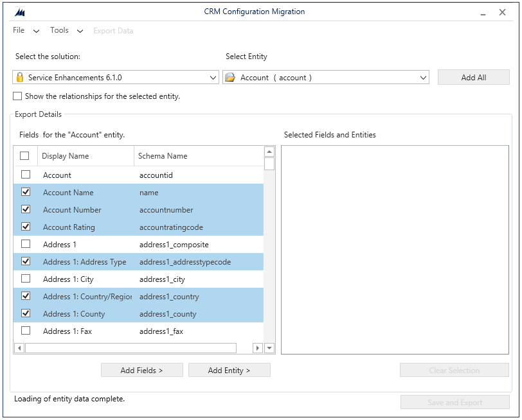Click the left arrow of the horizontal scrollbar
522x420 pixels.
(x=19, y=347)
